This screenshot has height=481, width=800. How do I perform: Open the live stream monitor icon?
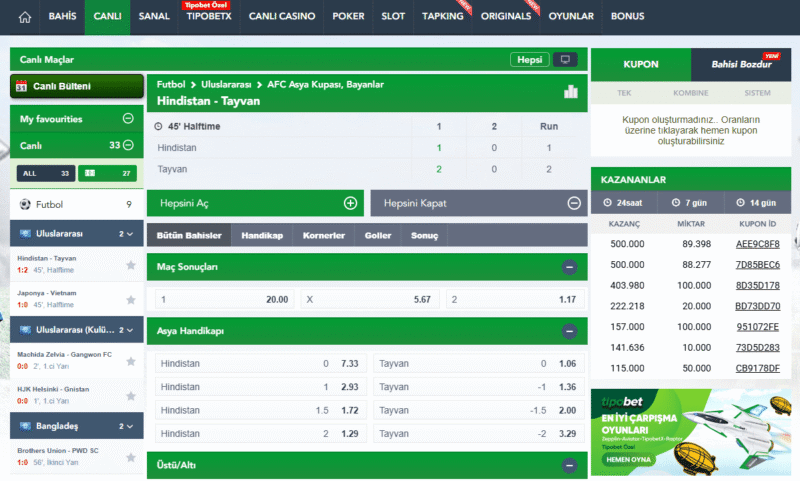click(x=565, y=60)
